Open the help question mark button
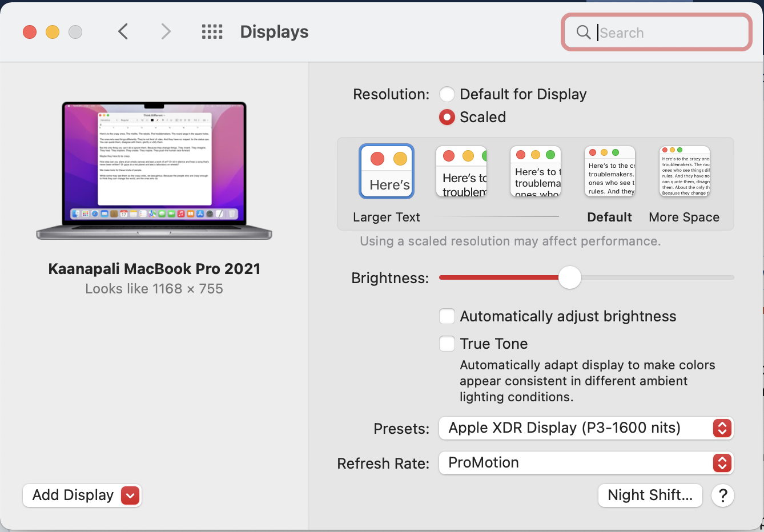The height and width of the screenshot is (532, 764). pos(723,495)
